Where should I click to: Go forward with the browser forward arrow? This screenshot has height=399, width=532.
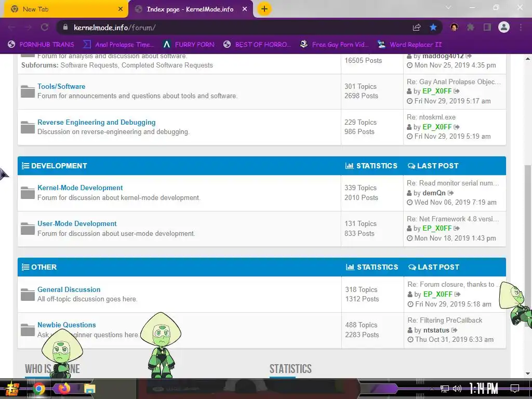[x=28, y=28]
